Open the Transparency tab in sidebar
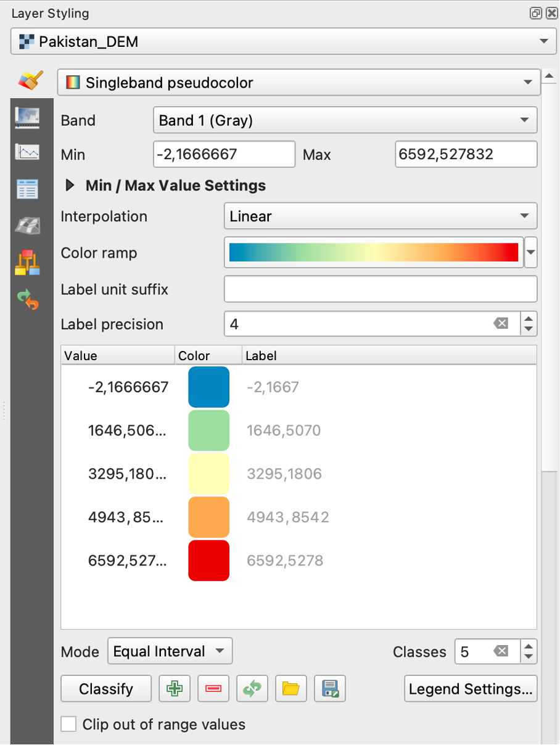Image resolution: width=560 pixels, height=745 pixels. (x=27, y=117)
